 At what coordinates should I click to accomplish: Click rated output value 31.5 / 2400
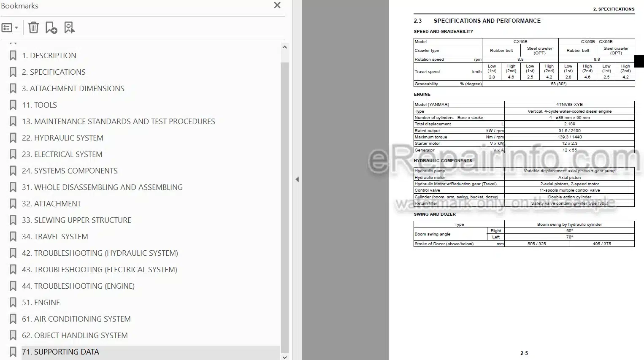tap(569, 131)
